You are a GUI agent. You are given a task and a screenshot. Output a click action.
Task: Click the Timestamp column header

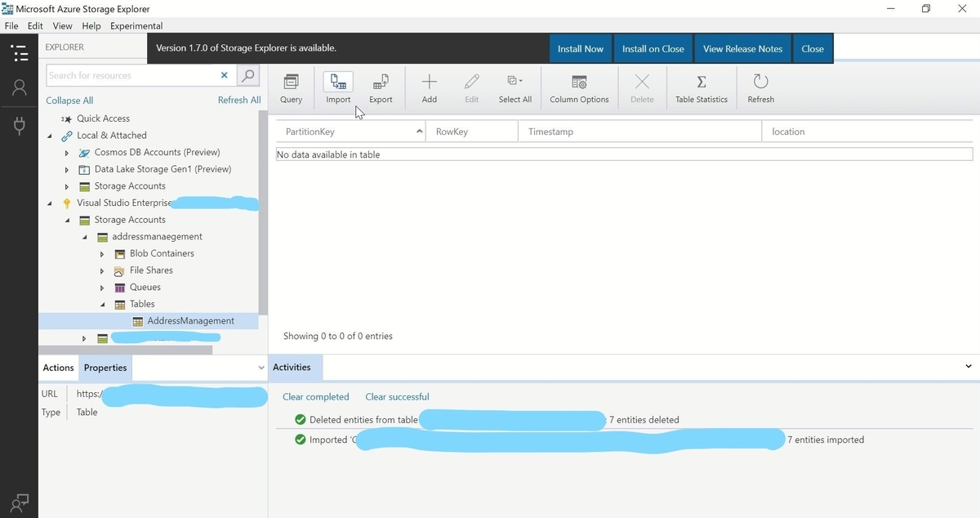coord(639,132)
